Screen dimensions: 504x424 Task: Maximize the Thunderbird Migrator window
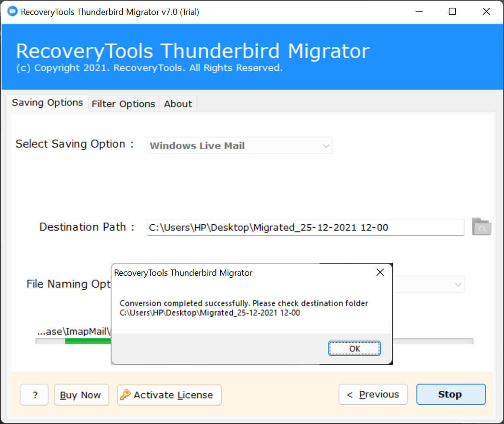coord(452,11)
